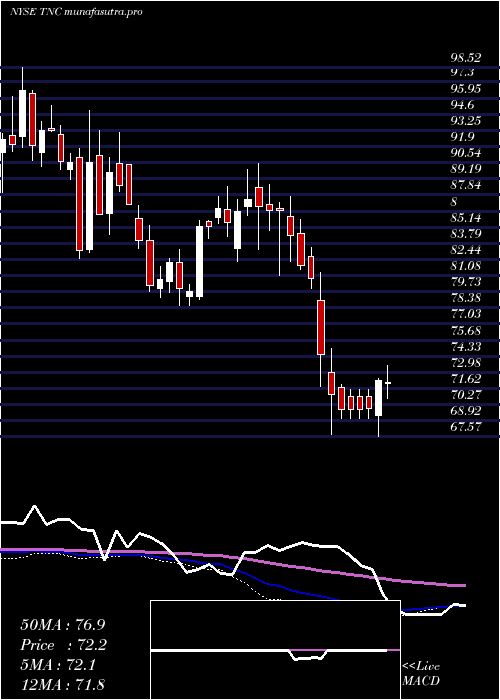500x700 pixels.
Task: Click the 93.25 price level label
Action: [x=466, y=121]
